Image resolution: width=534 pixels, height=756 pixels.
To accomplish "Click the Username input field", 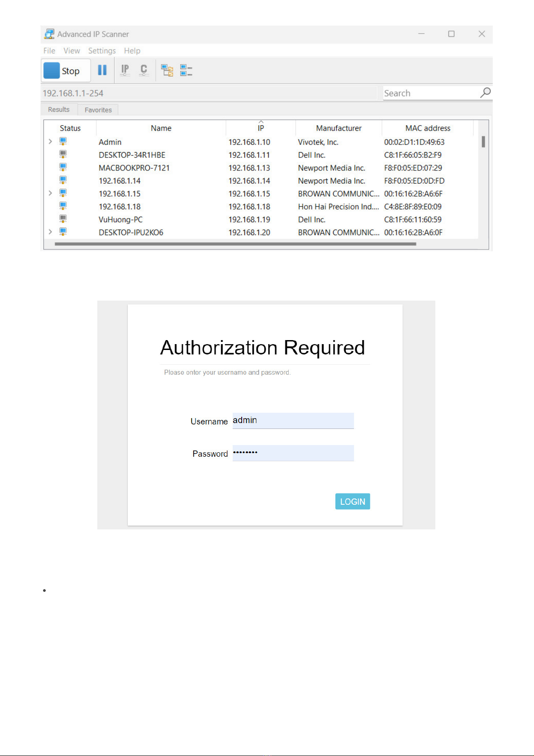I will point(293,420).
